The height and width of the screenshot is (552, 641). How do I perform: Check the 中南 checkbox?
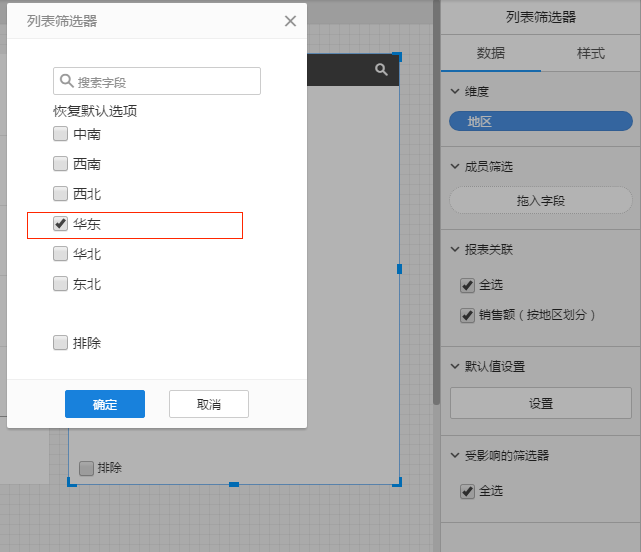click(61, 134)
